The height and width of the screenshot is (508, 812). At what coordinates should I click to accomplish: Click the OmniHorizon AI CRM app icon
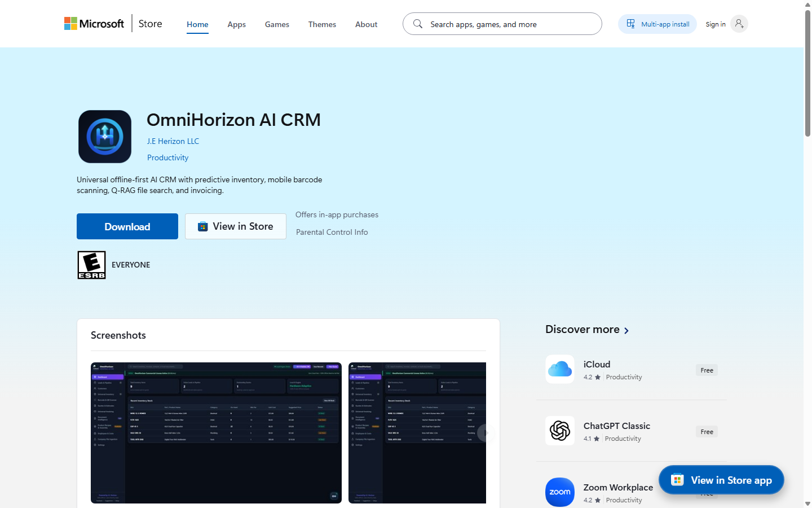tap(105, 137)
